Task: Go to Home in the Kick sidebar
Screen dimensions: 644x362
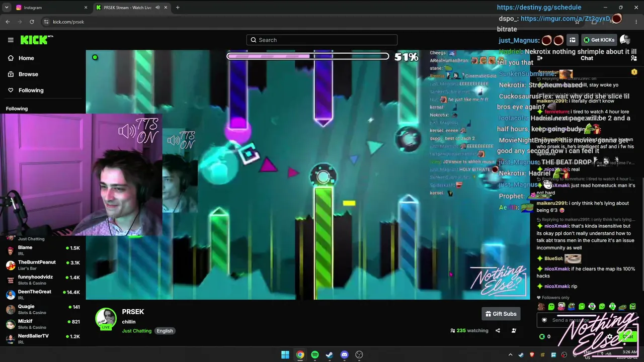Action: click(21, 58)
